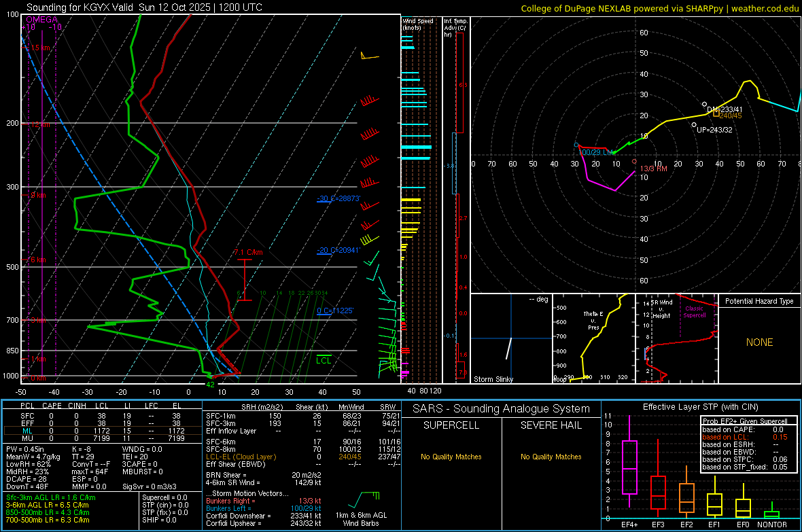Click the 'SHIP = 0.0' value
Image resolution: width=802 pixels, height=532 pixels.
tap(159, 520)
